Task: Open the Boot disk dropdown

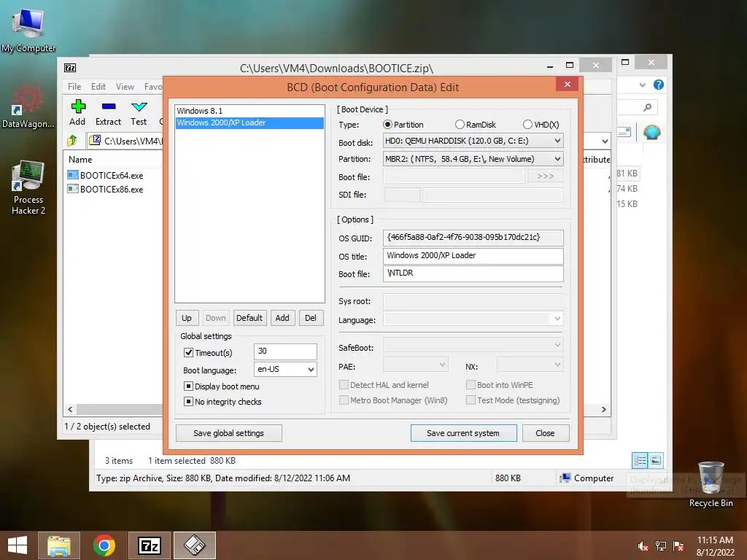Action: coord(473,141)
